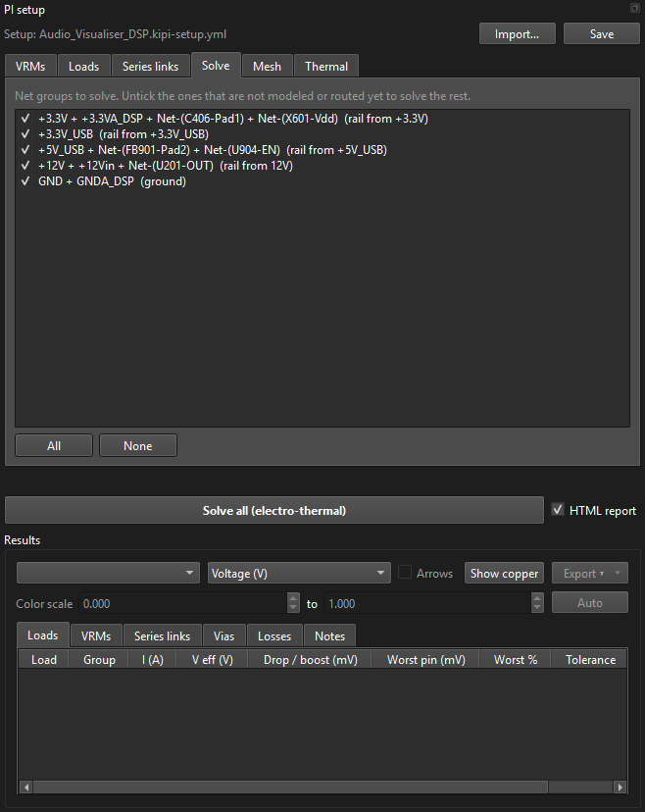Open the Voltage (V) quantity dropdown
This screenshot has height=812, width=645.
(299, 574)
